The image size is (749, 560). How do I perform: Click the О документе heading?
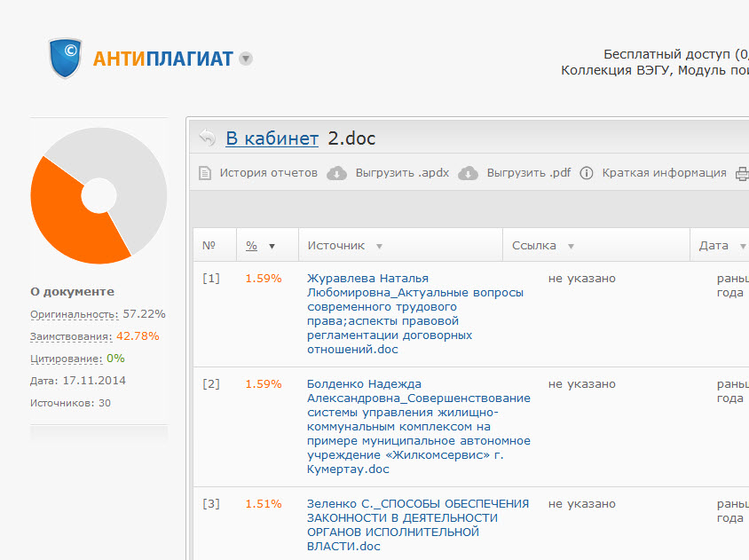72,291
